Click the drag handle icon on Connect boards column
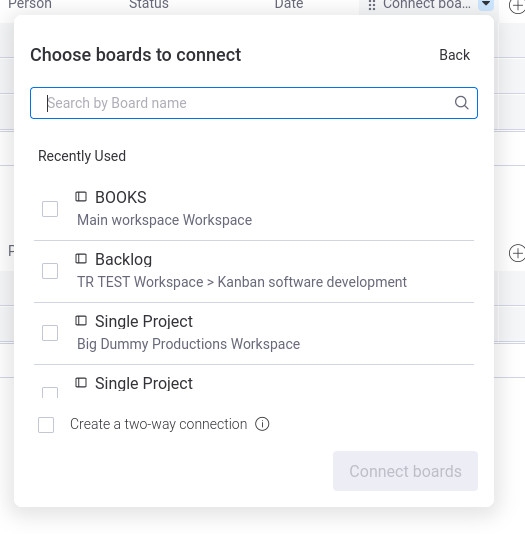 click(372, 5)
